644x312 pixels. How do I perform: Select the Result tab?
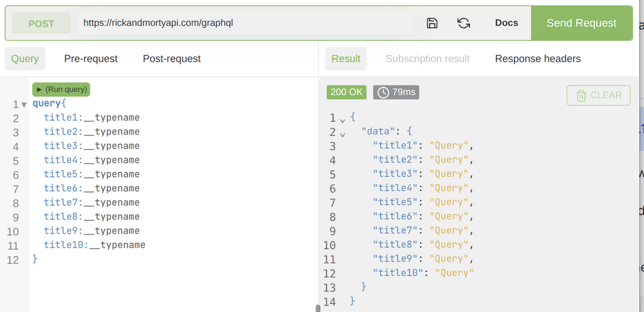pos(346,59)
